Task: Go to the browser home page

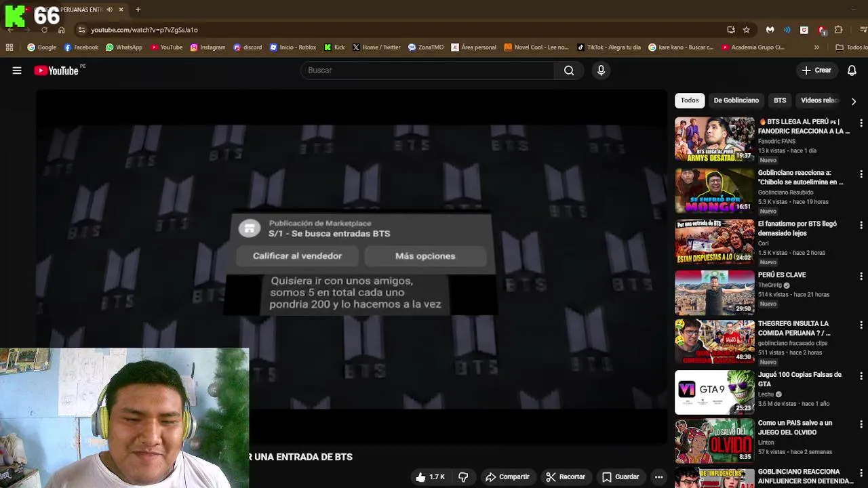Action: tap(62, 30)
